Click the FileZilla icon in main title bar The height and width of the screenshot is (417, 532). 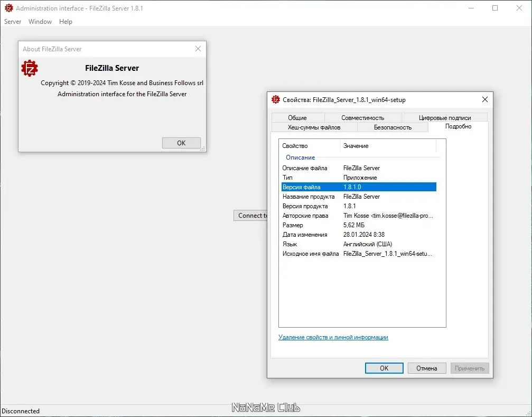coord(9,8)
